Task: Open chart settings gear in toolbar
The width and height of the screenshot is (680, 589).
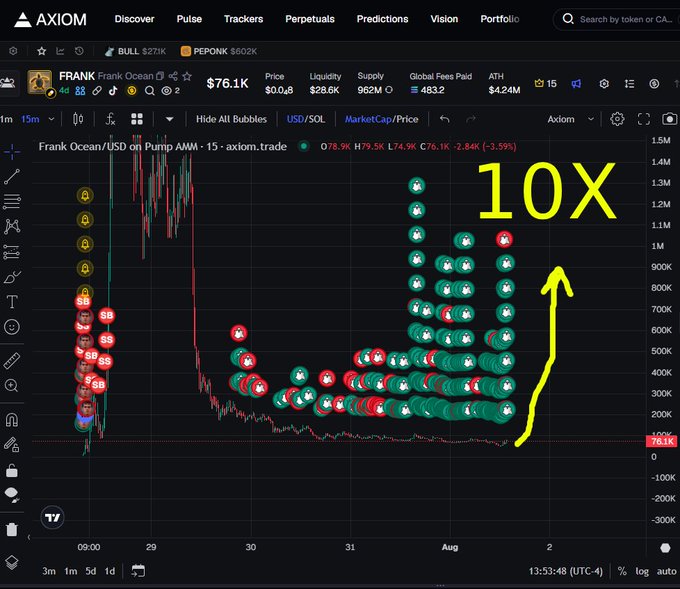Action: (617, 119)
